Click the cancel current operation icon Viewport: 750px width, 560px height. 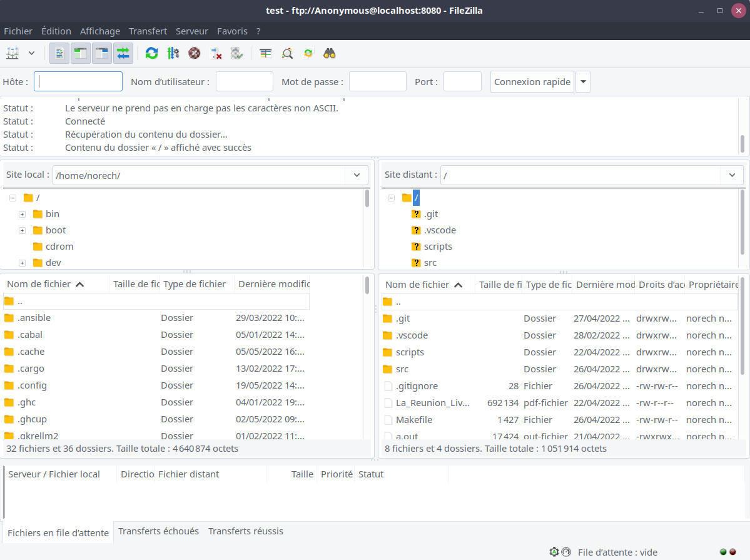[195, 54]
